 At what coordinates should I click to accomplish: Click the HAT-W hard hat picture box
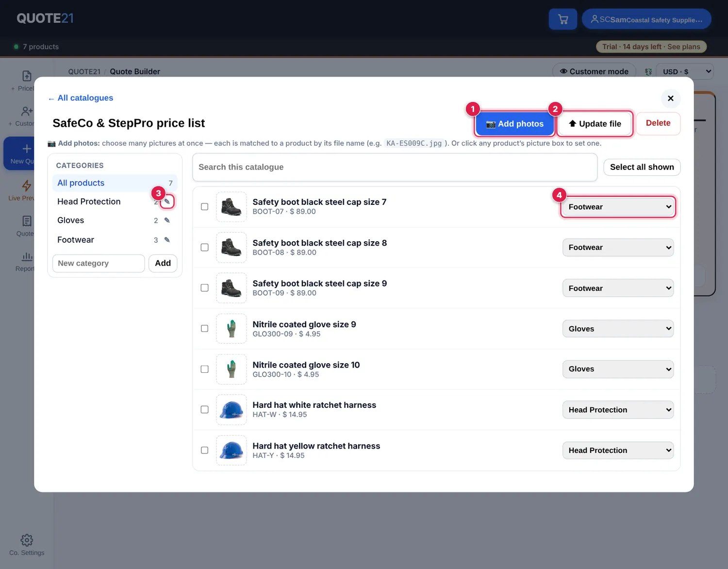click(232, 410)
